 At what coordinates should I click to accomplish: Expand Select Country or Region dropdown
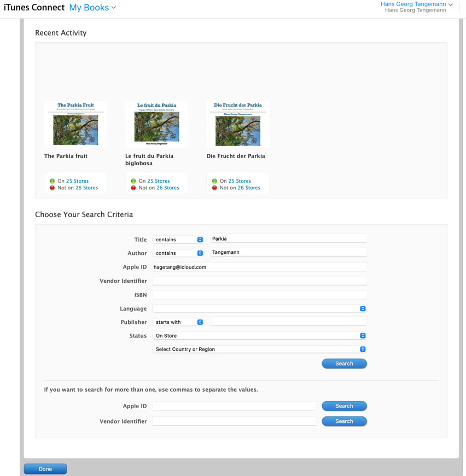259,349
